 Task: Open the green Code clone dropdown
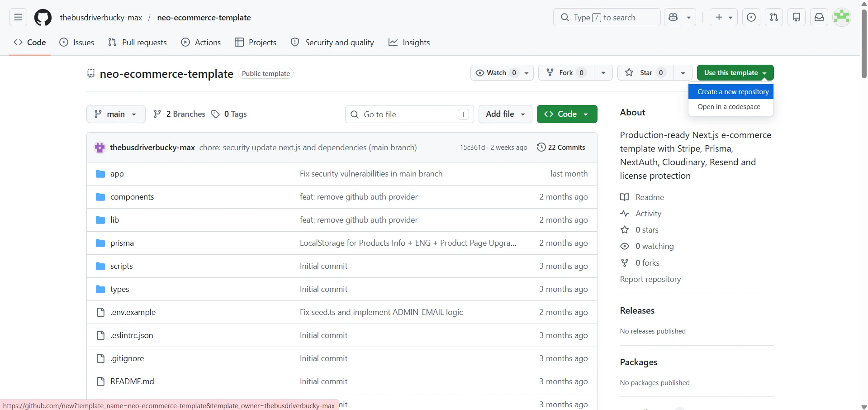[567, 114]
